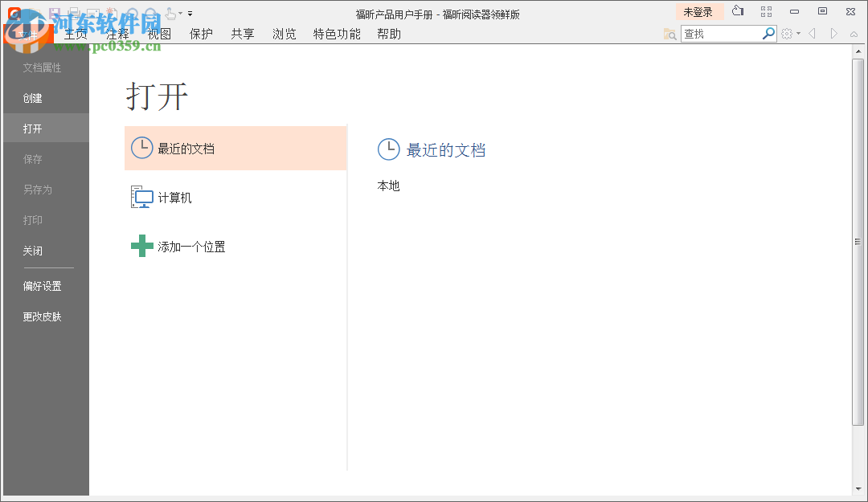This screenshot has height=502, width=868.
Task: Click the scrollbar up arrow
Action: tap(858, 51)
